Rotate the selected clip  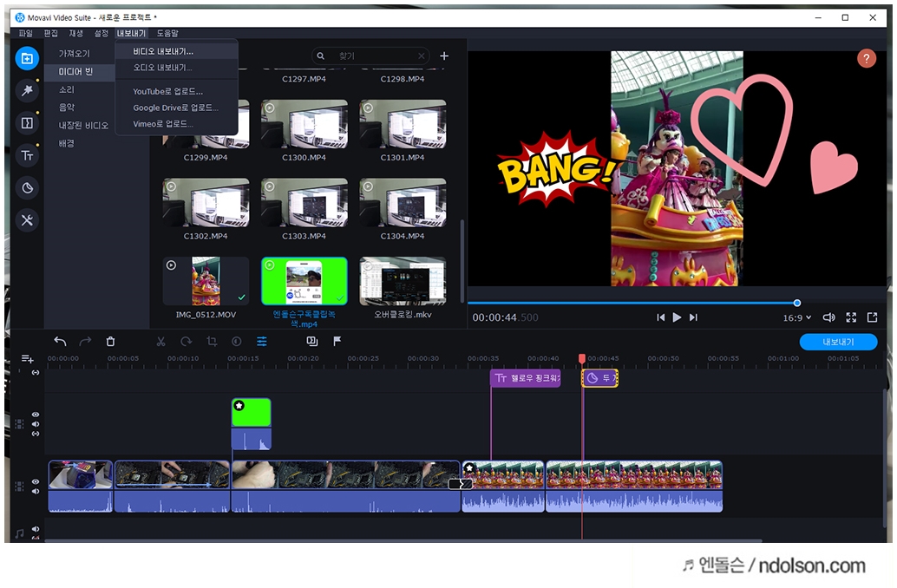[186, 342]
